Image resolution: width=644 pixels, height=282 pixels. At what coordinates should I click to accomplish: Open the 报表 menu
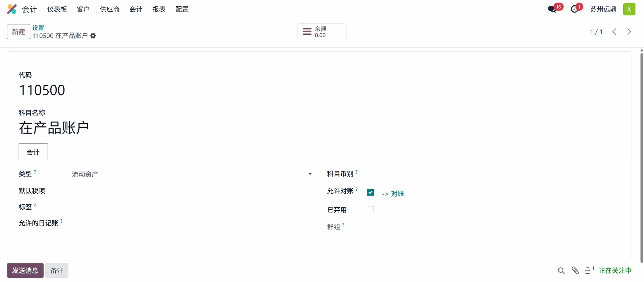pos(159,9)
